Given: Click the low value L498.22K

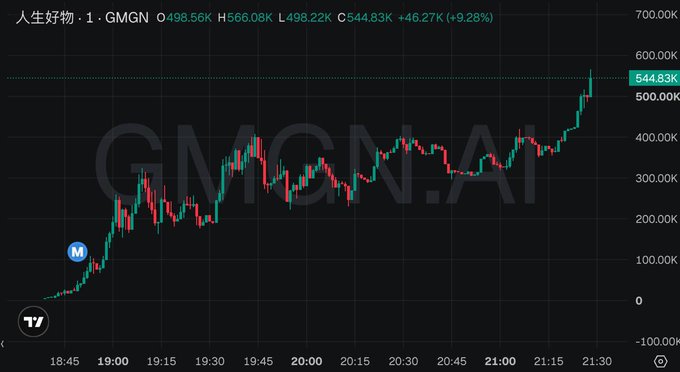Looking at the screenshot, I should tap(305, 18).
